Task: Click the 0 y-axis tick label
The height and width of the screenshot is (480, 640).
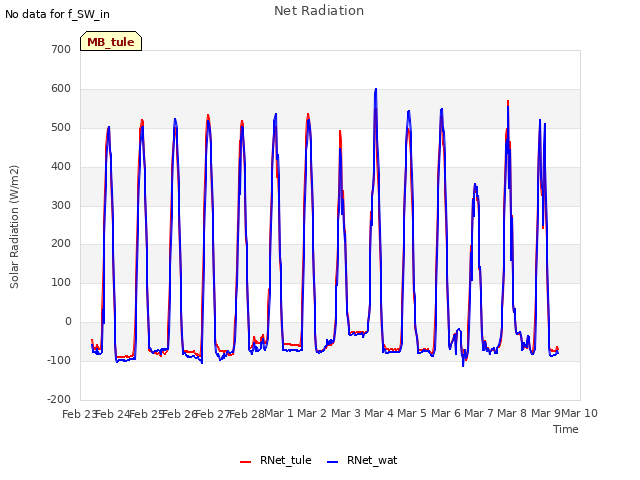Action: coord(68,322)
